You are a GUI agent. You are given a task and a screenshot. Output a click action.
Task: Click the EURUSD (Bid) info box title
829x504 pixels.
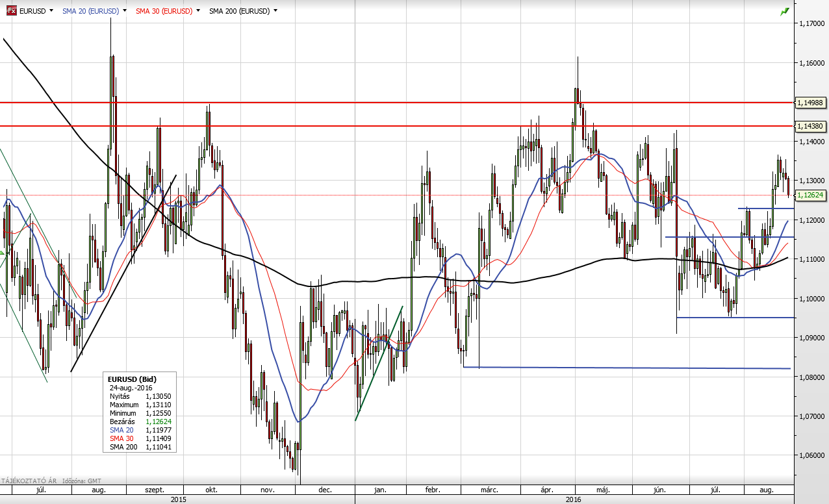point(132,379)
